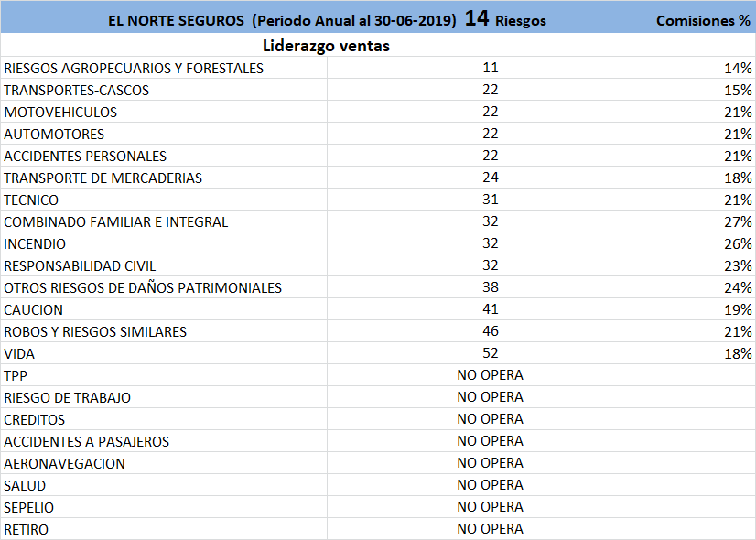Select 15% commission in TRANSPORTES-CASCOS row
Screen dimensions: 756x540
pyautogui.click(x=738, y=91)
